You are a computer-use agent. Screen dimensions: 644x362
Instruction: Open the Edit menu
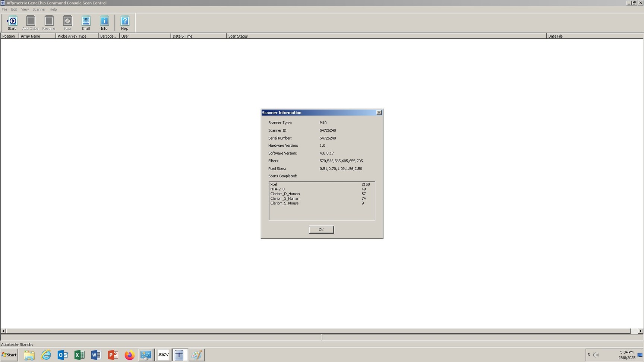coord(14,9)
